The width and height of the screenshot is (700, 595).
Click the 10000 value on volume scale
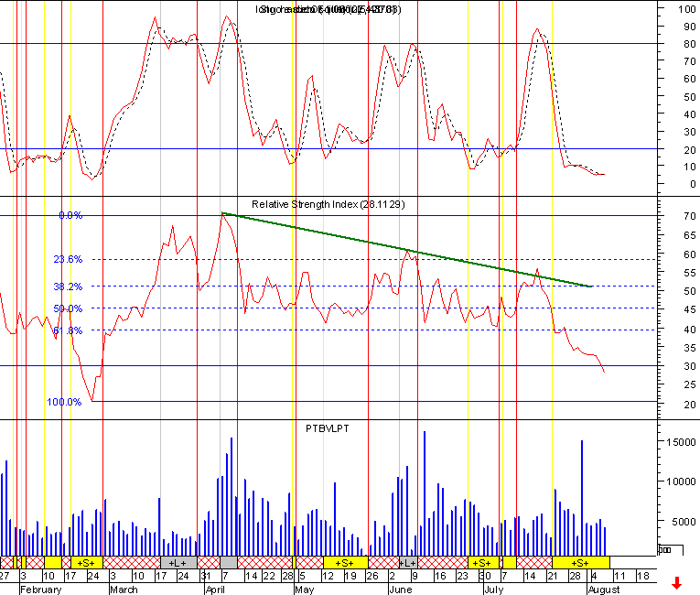pyautogui.click(x=681, y=481)
